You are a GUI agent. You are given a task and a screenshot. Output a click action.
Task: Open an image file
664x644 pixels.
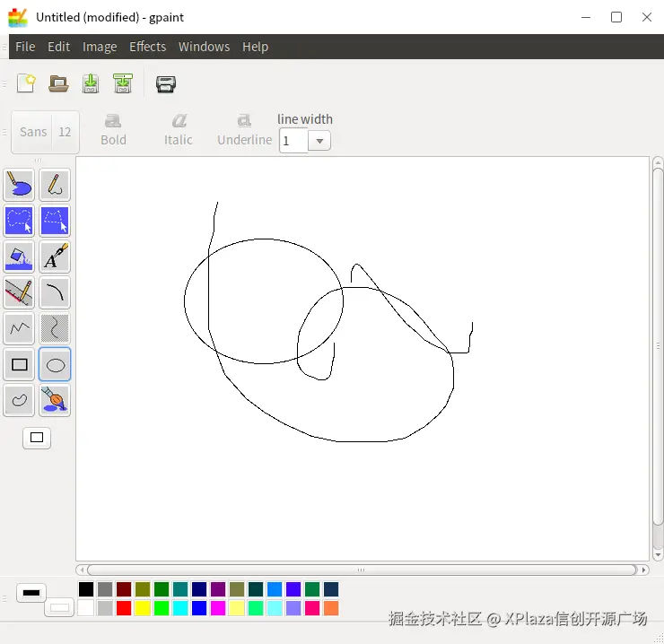[58, 83]
